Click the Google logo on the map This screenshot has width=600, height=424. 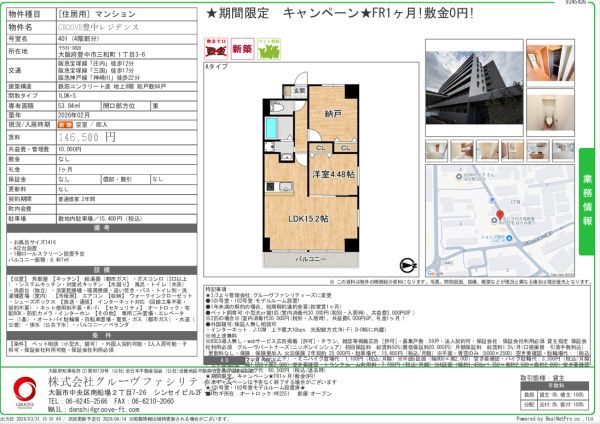tap(435, 273)
